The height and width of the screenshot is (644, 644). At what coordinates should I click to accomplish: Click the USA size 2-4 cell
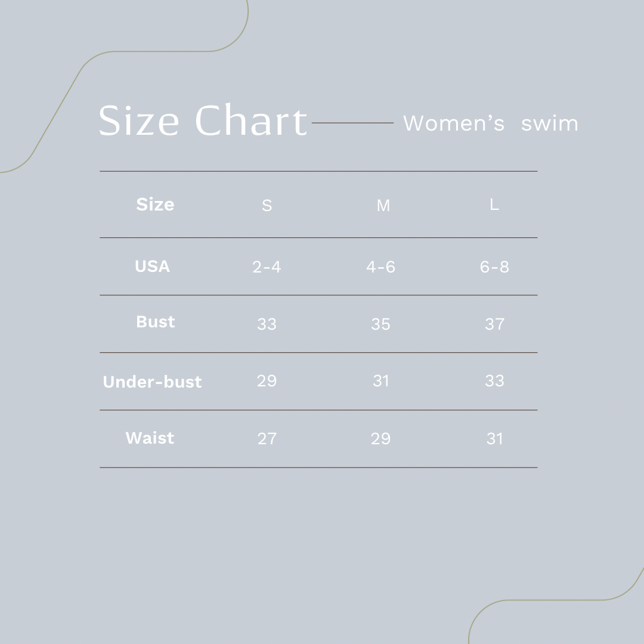click(x=267, y=267)
